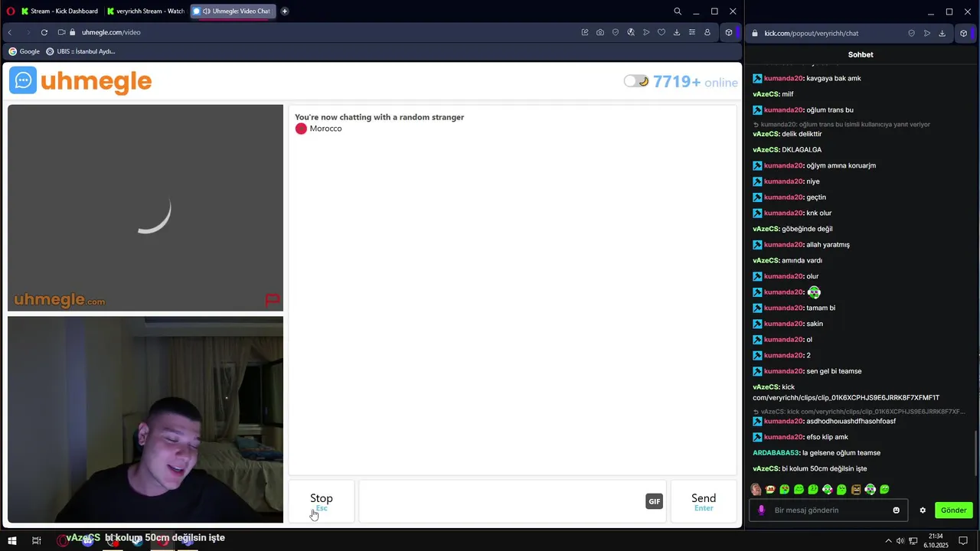Click the face photo emote in Kick emote row
The image size is (980, 551).
click(756, 489)
